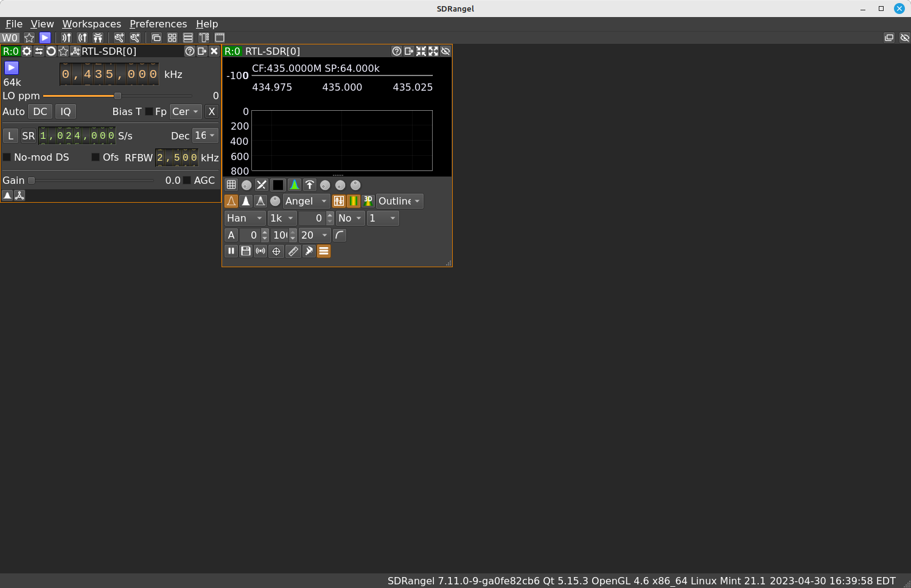Click the IQ auto correction button
911x588 pixels.
click(66, 111)
